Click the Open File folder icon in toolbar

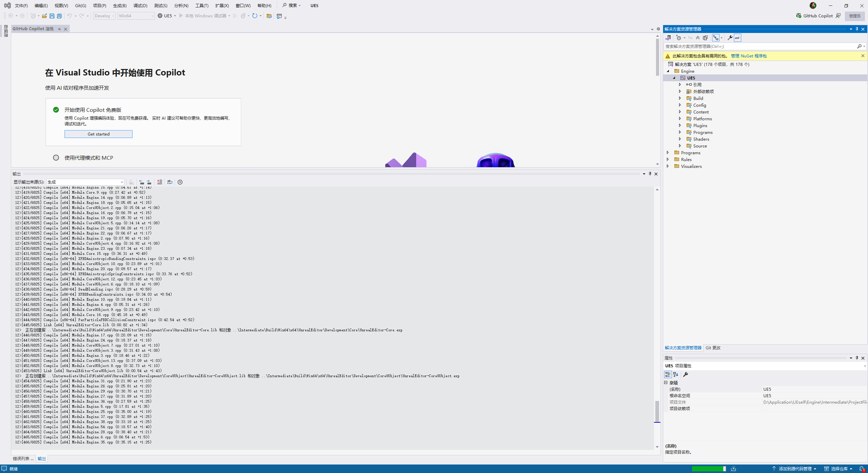44,16
